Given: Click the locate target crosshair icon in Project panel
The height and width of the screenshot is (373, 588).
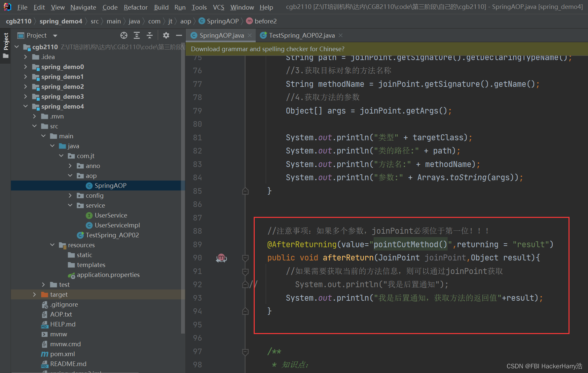Looking at the screenshot, I should [x=124, y=35].
